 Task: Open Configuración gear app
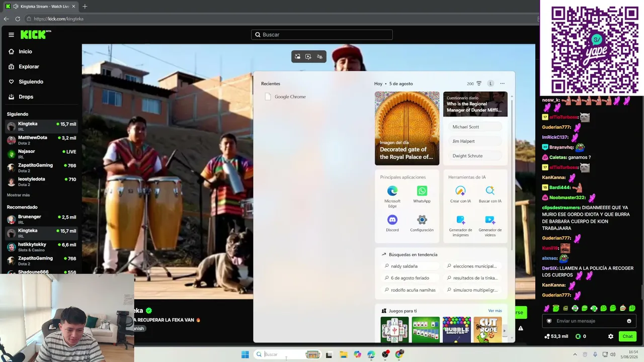(x=422, y=223)
